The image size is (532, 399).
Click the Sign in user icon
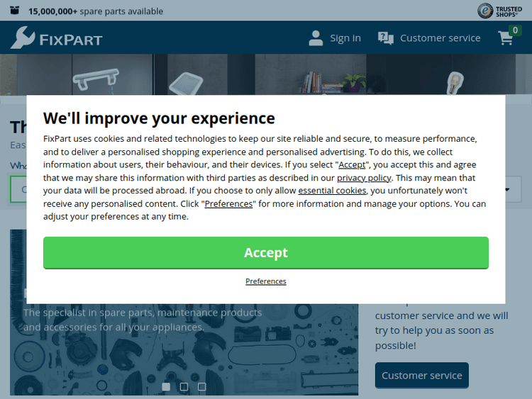click(x=316, y=38)
